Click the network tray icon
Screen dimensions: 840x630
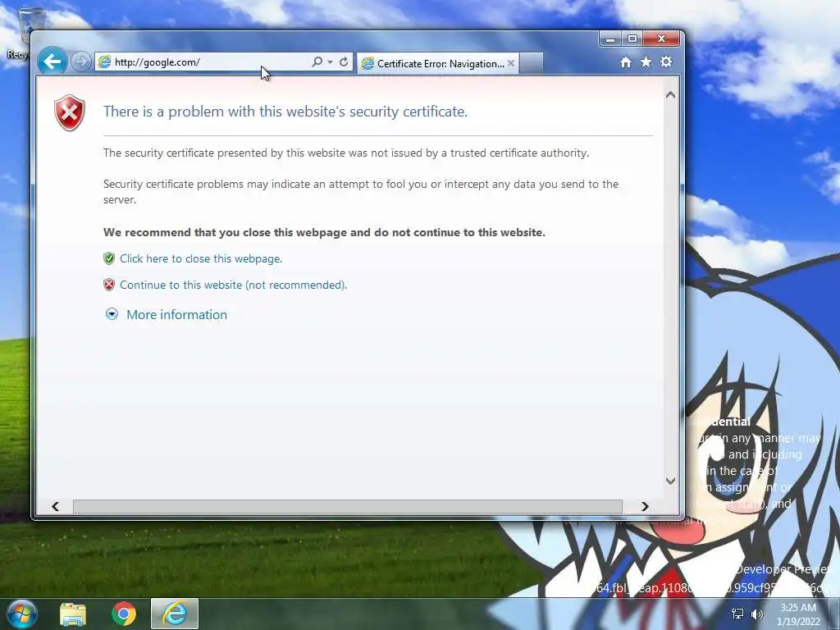click(x=737, y=614)
